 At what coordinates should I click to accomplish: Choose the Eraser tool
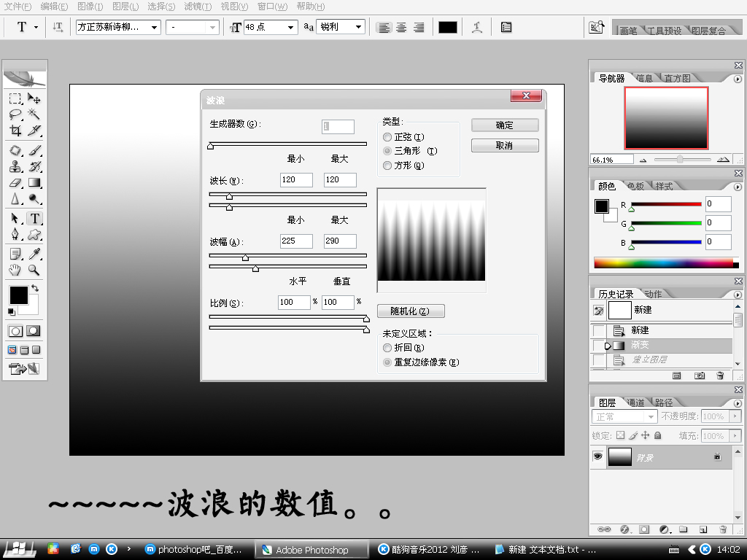pos(15,183)
